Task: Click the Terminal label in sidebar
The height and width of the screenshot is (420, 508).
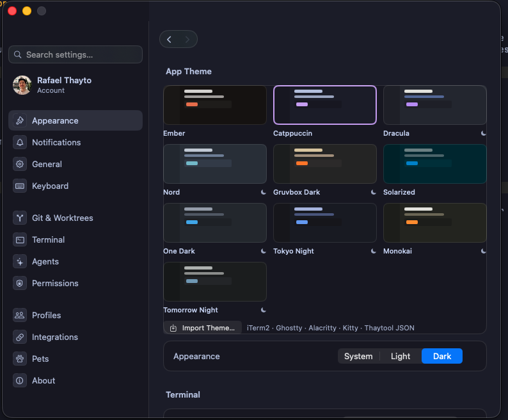Action: point(48,239)
